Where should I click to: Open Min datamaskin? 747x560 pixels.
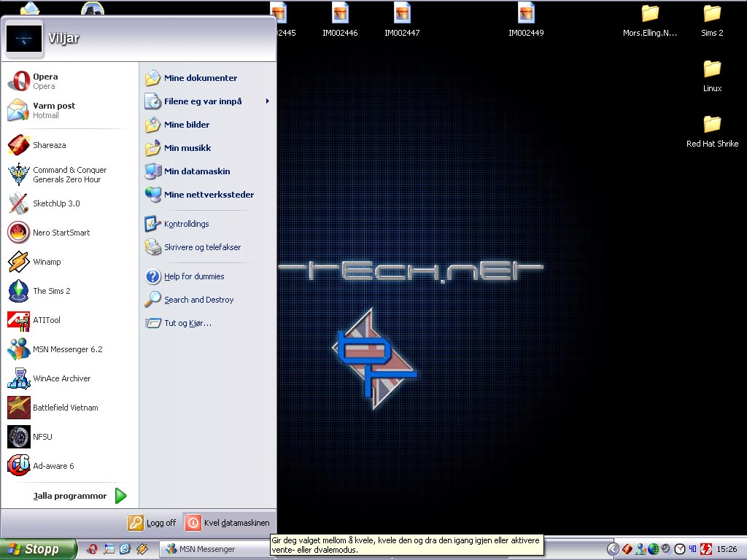pyautogui.click(x=208, y=171)
